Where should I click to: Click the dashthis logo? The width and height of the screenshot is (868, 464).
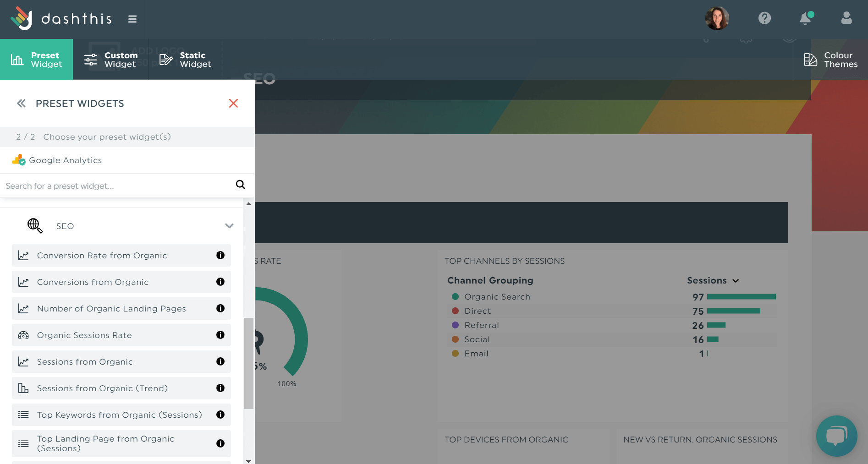point(61,18)
